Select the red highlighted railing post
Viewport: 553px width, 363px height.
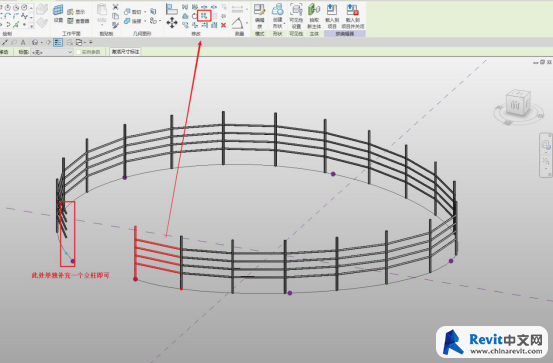click(x=135, y=252)
